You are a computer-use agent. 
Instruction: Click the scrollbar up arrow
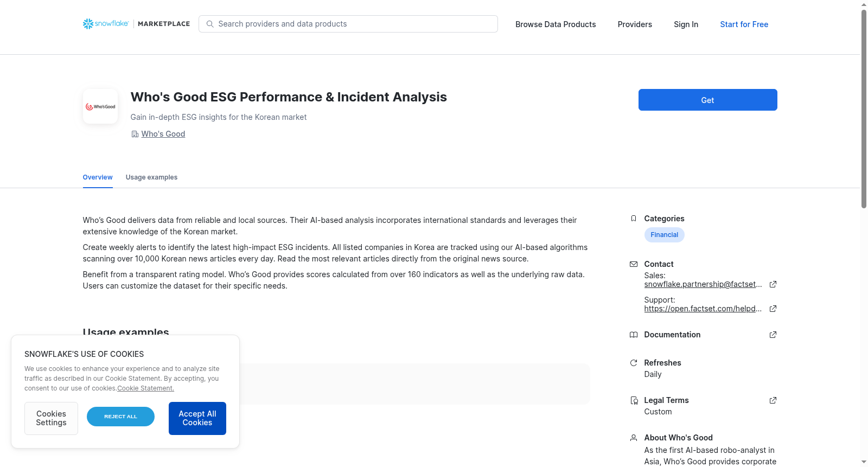coord(864,4)
